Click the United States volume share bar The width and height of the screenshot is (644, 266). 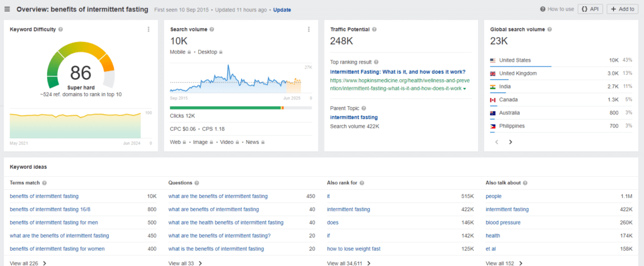coord(520,65)
